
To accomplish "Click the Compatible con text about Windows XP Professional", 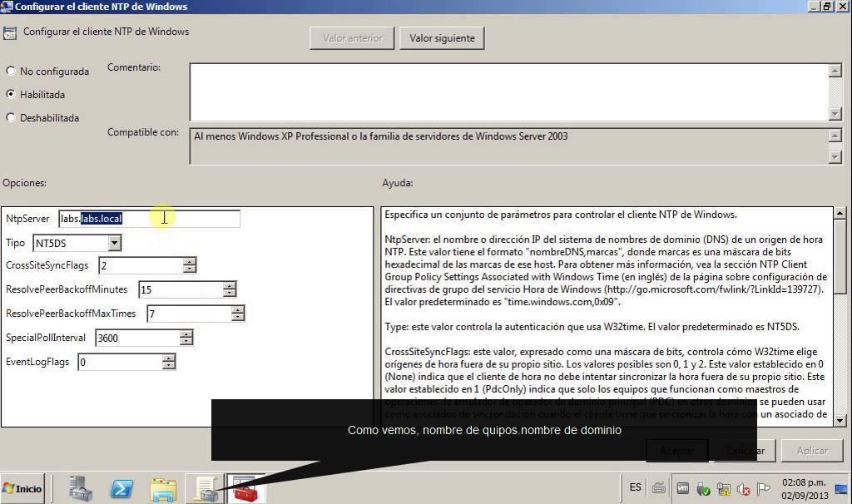I will pos(380,136).
